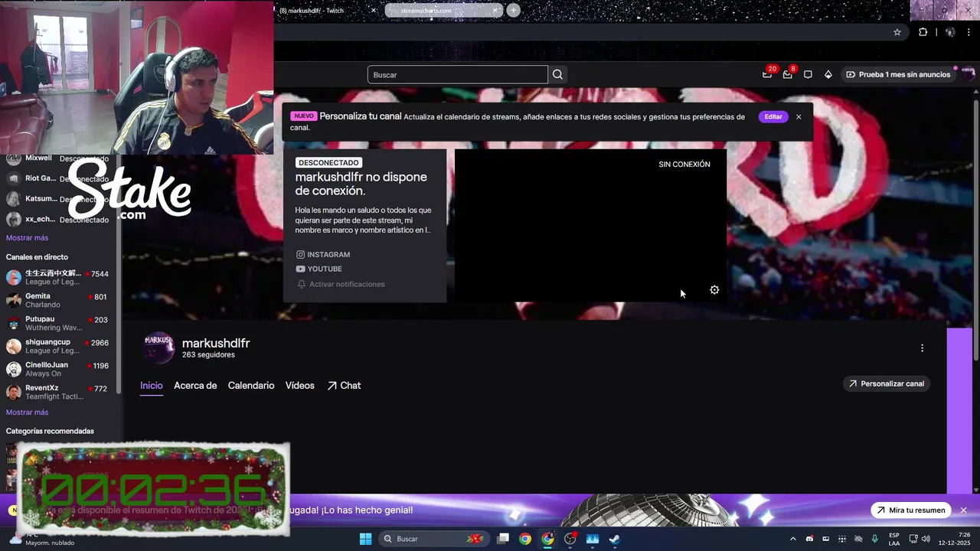This screenshot has width=980, height=551.
Task: Open the YOUTUBE link
Action: pyautogui.click(x=319, y=269)
